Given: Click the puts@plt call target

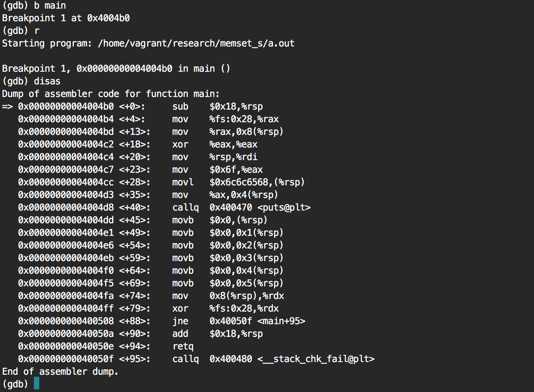Looking at the screenshot, I should point(284,208).
